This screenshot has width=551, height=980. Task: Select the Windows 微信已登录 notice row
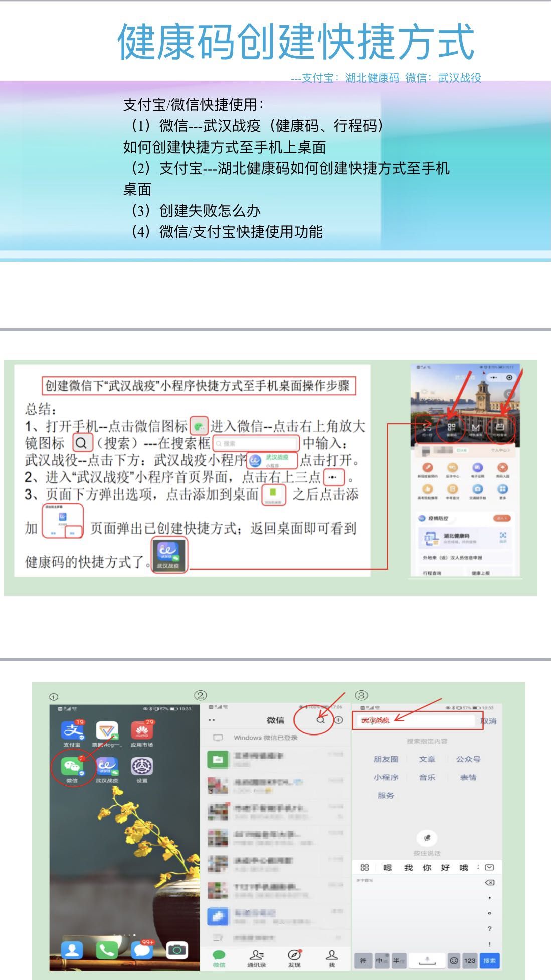click(x=275, y=738)
